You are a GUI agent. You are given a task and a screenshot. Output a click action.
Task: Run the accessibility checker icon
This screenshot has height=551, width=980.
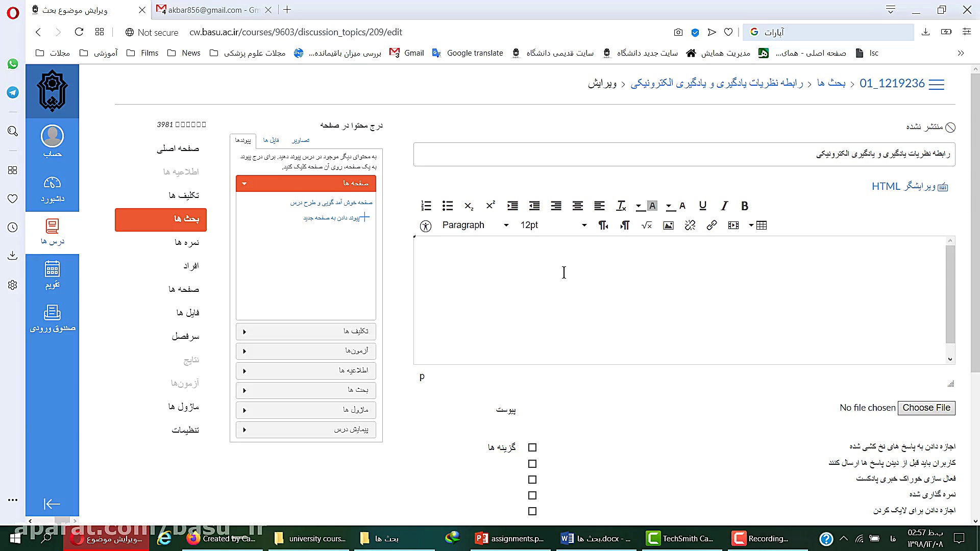(425, 225)
